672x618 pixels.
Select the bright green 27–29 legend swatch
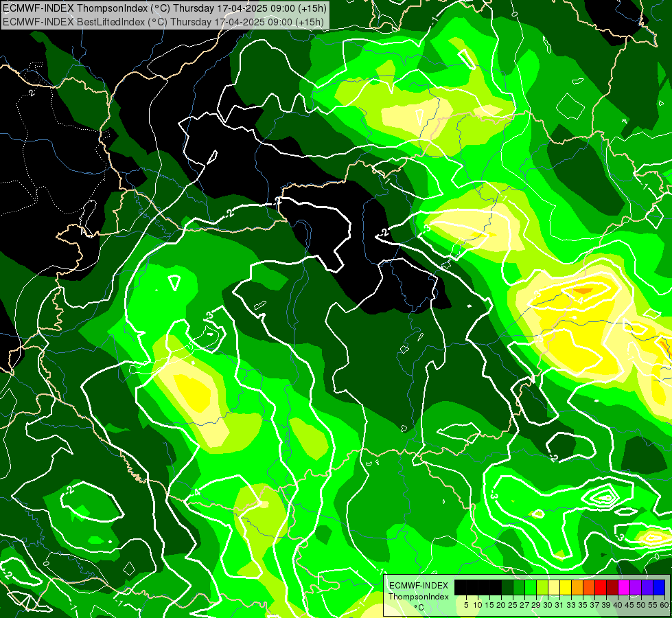point(531,587)
